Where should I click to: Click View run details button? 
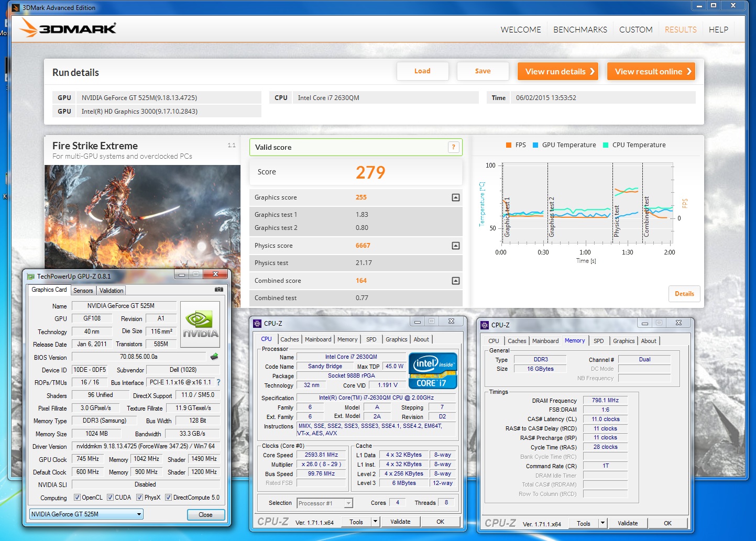click(558, 71)
